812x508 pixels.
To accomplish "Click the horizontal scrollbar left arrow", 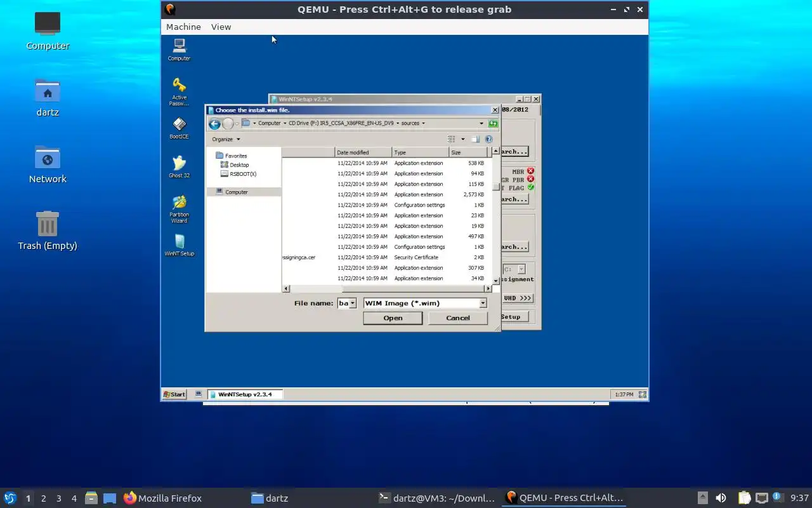I will [286, 289].
